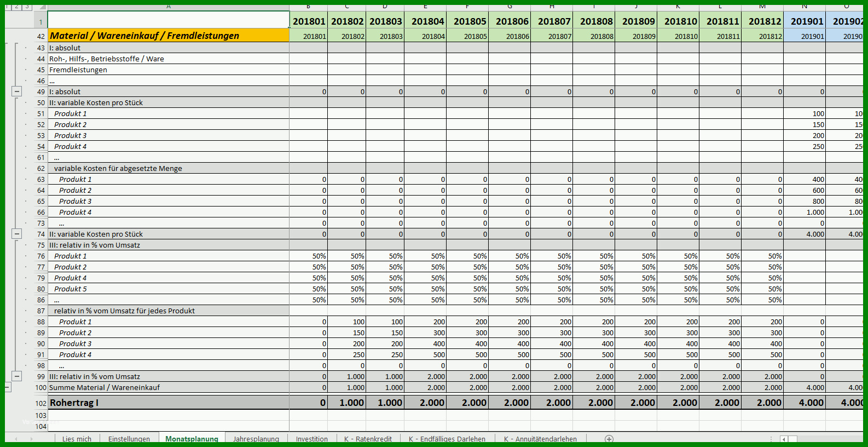Click the sheet tabs scroll-right arrow
This screenshot has height=447, width=868.
pos(31,439)
